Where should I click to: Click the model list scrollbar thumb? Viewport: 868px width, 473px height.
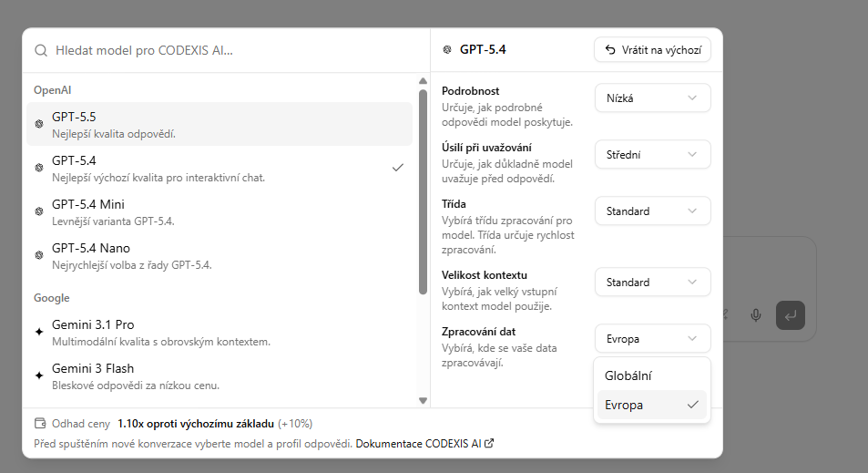click(423, 191)
